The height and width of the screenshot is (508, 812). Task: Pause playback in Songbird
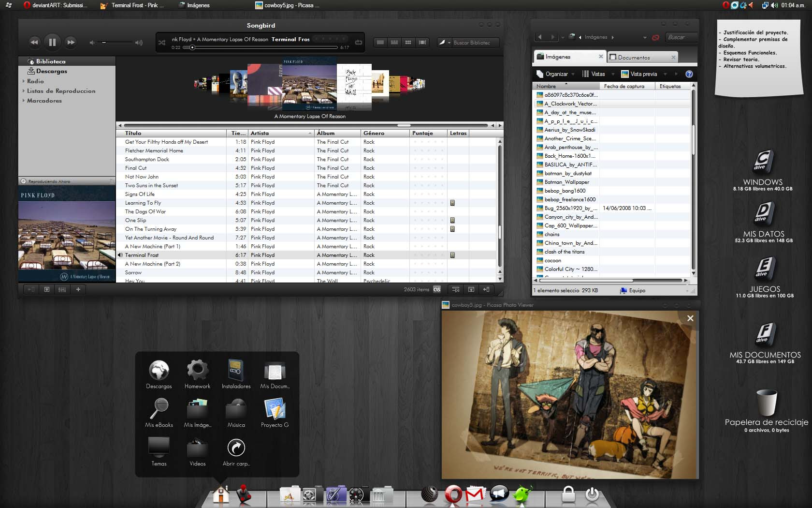[x=52, y=42]
